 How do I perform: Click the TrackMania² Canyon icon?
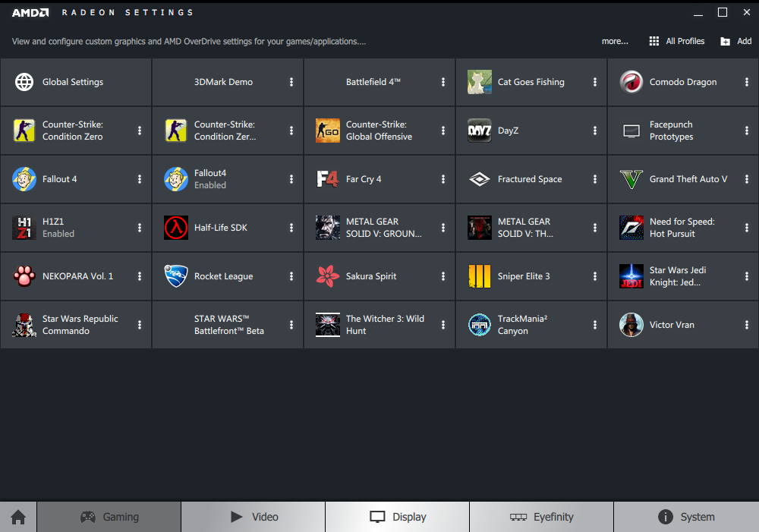click(479, 325)
